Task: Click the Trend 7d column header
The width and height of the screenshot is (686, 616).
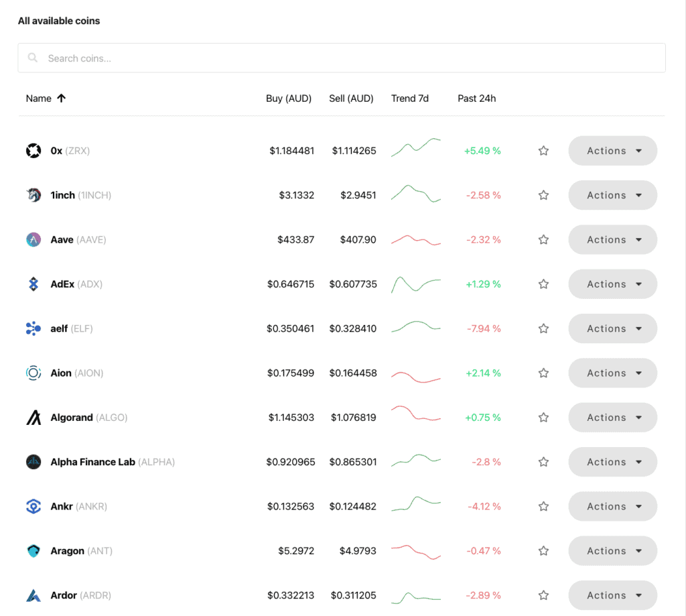Action: click(410, 98)
